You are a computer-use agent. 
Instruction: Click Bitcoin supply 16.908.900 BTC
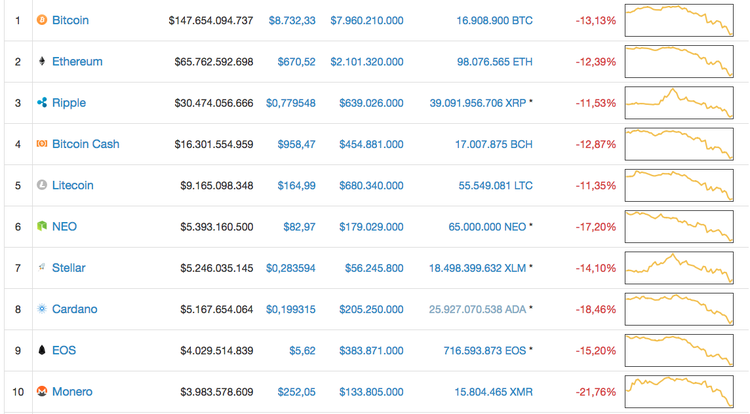[x=495, y=21]
